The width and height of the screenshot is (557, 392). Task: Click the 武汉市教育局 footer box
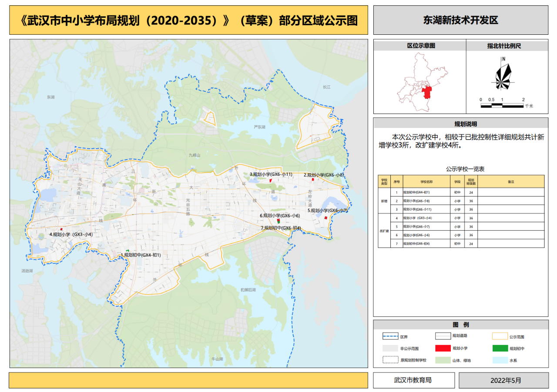[x=415, y=380]
